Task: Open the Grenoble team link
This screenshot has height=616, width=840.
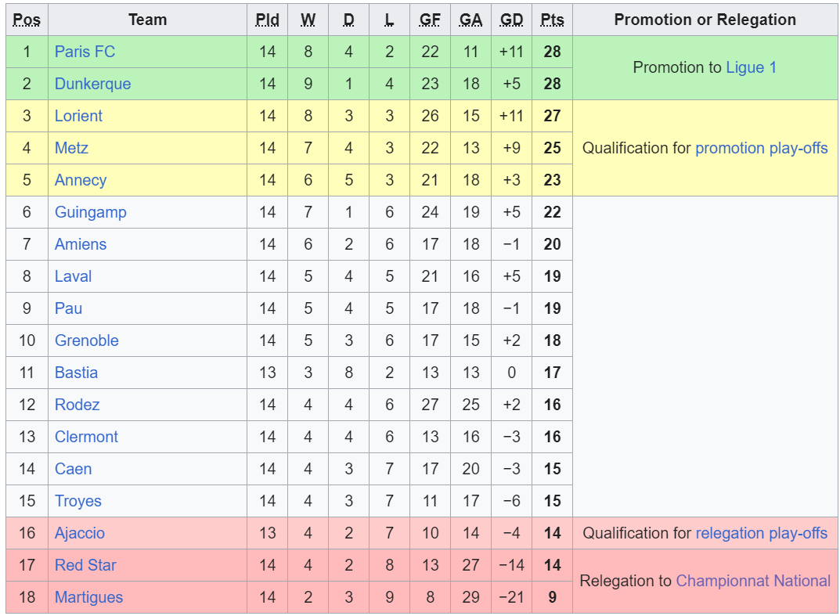Action: click(x=86, y=340)
